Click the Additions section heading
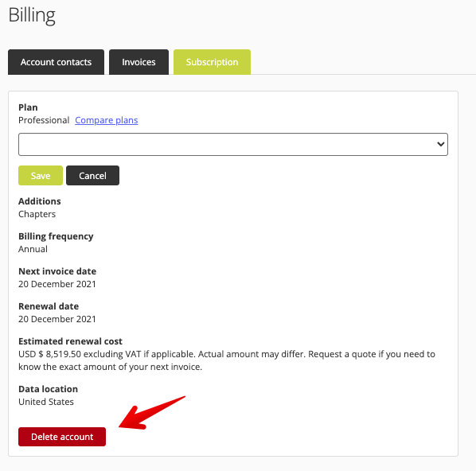The width and height of the screenshot is (476, 471). [40, 201]
